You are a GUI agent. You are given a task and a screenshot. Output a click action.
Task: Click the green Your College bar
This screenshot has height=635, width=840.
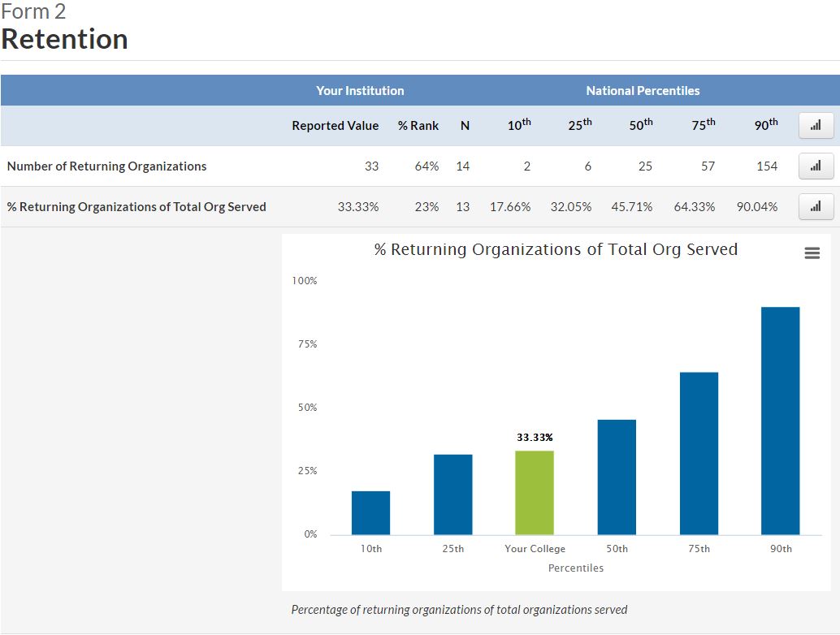pos(534,493)
